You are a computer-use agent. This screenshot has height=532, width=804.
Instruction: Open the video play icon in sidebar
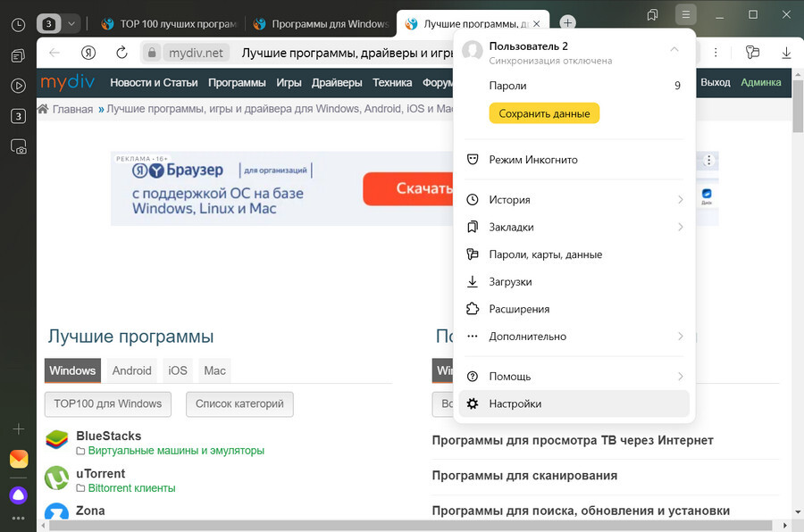(x=18, y=86)
